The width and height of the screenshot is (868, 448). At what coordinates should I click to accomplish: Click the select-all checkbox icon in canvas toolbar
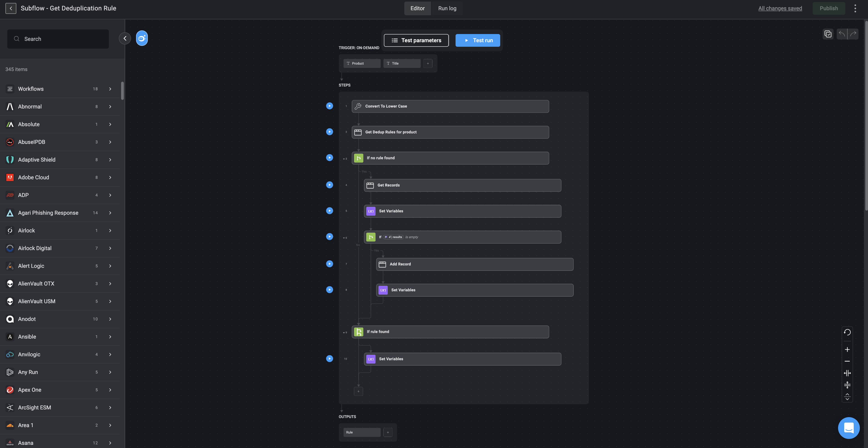[828, 34]
